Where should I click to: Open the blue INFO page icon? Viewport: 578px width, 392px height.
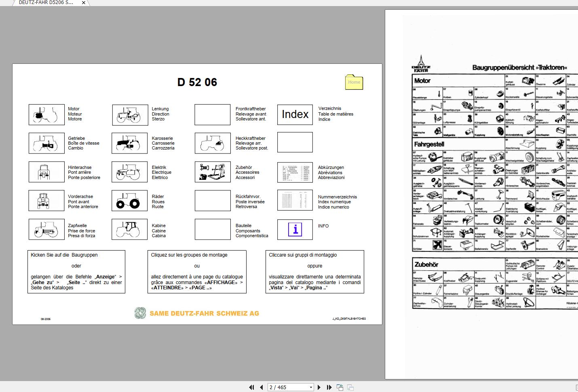coord(295,229)
